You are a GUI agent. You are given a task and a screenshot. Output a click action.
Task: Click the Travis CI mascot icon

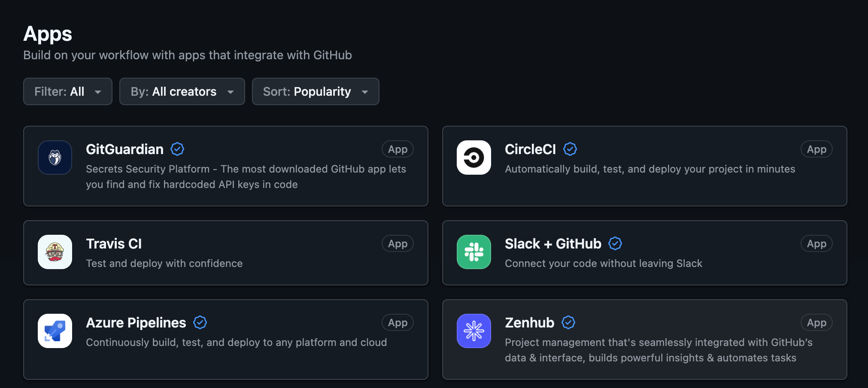tap(55, 252)
